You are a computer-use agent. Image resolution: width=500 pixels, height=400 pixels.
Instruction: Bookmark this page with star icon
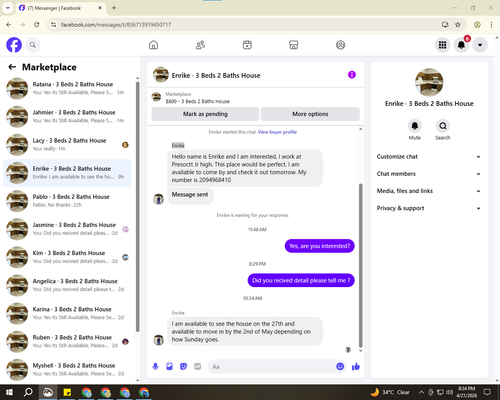coord(458,25)
